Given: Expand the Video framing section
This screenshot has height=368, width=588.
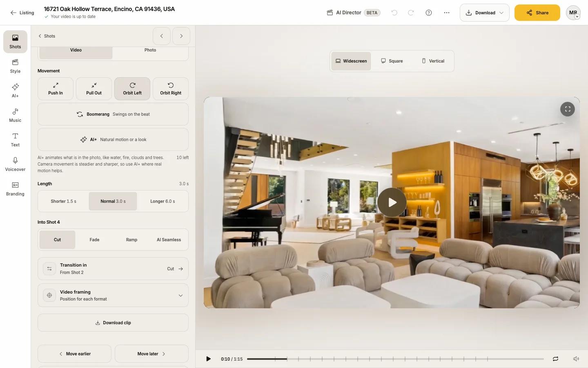Looking at the screenshot, I should [113, 295].
